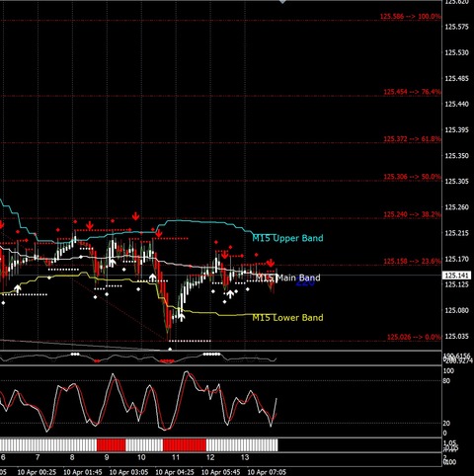This screenshot has width=474, height=476.
Task: Select the 125.454 --> 76.4% Fibonacci label
Action: (412, 92)
